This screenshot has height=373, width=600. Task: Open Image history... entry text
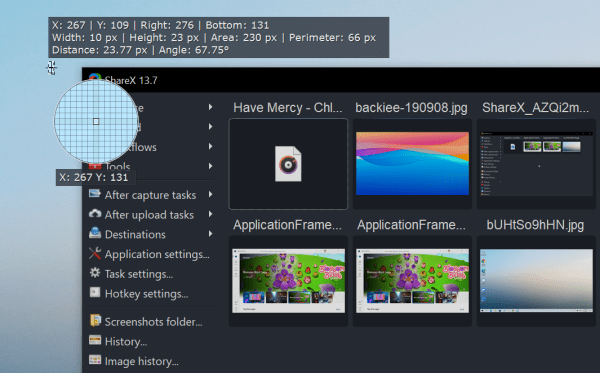pos(142,362)
